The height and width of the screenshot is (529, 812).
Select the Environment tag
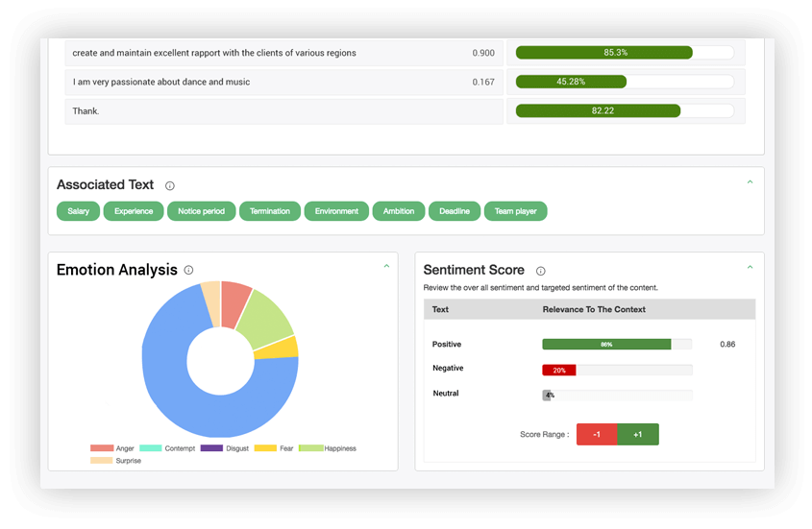336,211
